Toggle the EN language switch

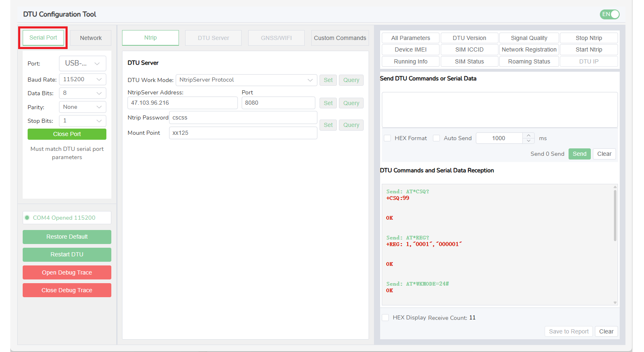click(x=609, y=14)
